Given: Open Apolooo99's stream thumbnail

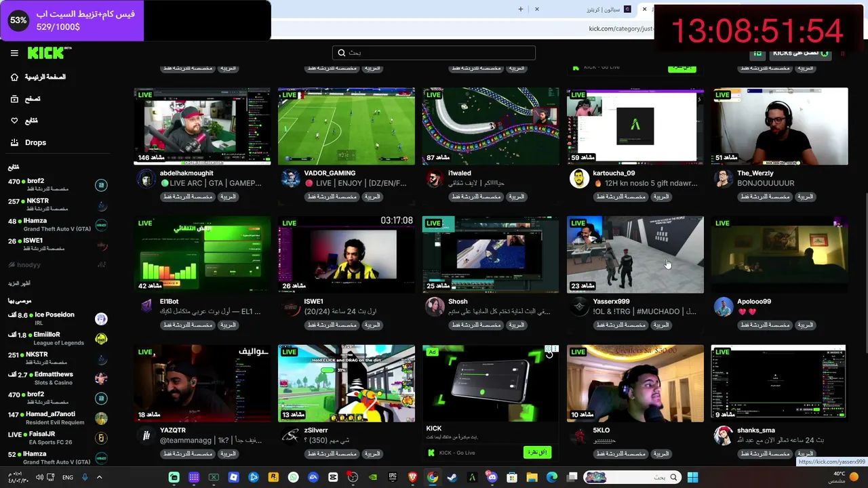Looking at the screenshot, I should (x=780, y=255).
